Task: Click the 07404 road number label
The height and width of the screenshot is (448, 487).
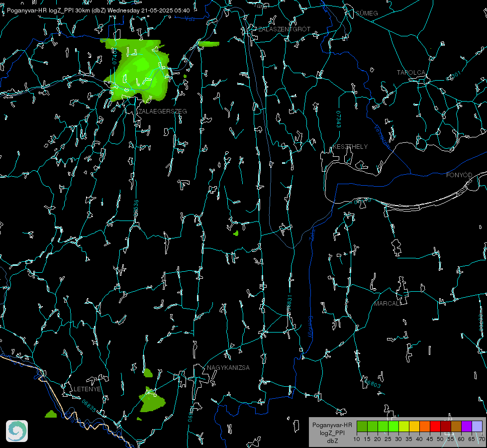Action: 114,56
